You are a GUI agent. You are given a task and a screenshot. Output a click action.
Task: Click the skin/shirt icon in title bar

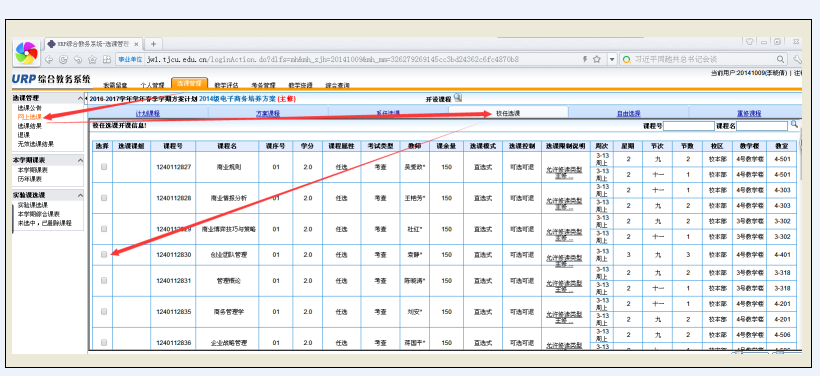click(749, 42)
